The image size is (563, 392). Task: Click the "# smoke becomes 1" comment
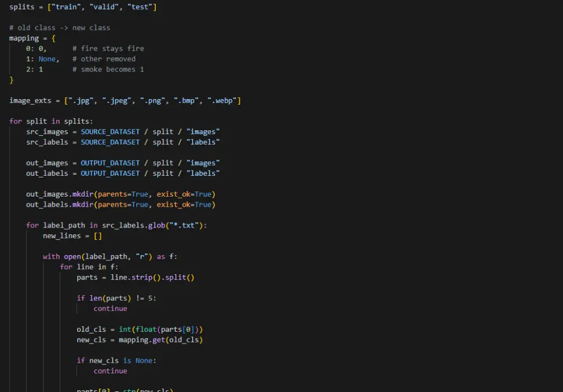click(108, 69)
